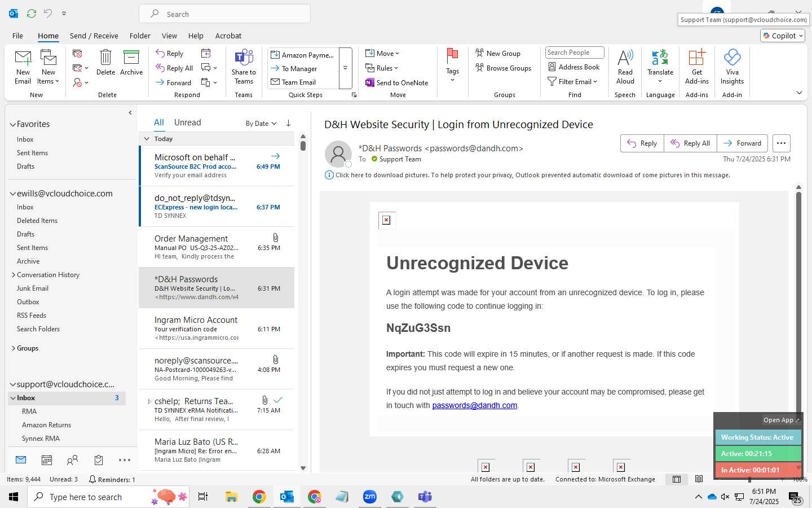Click Reply button in reading pane

pos(642,143)
